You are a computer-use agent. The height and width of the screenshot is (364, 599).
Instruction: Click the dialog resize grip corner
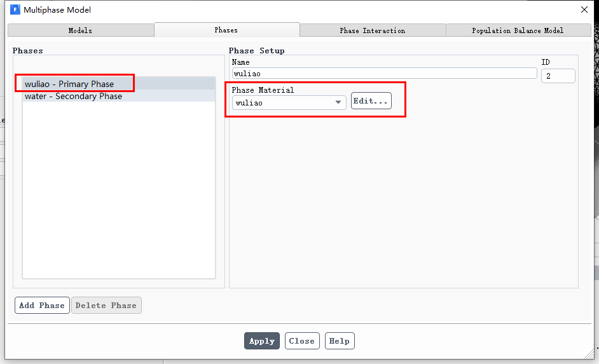(x=589, y=354)
